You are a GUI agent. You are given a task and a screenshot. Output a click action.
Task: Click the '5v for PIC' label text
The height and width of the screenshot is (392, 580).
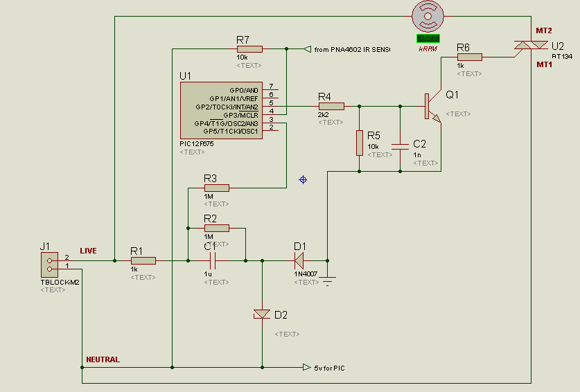[x=330, y=368]
